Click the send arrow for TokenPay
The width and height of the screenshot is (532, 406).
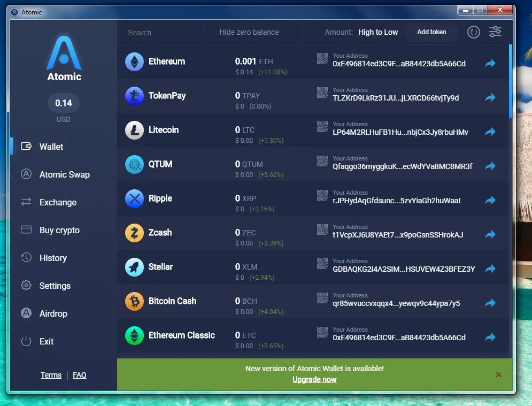pyautogui.click(x=490, y=98)
